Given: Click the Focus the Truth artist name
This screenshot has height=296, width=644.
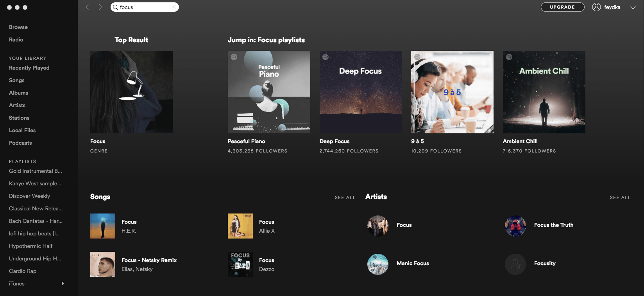Looking at the screenshot, I should coord(554,225).
